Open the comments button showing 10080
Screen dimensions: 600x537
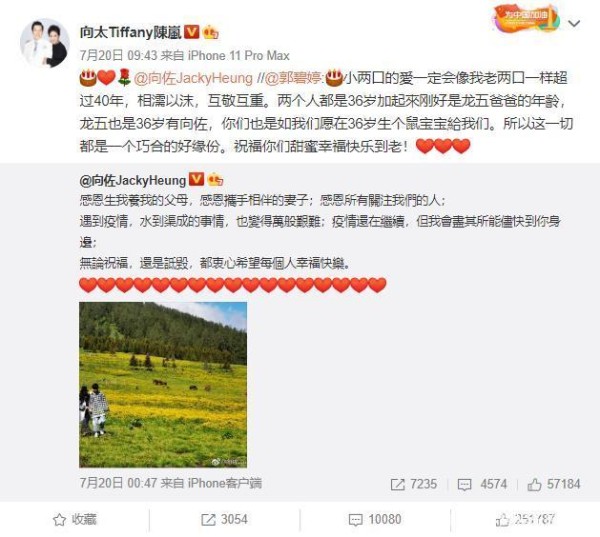375,519
